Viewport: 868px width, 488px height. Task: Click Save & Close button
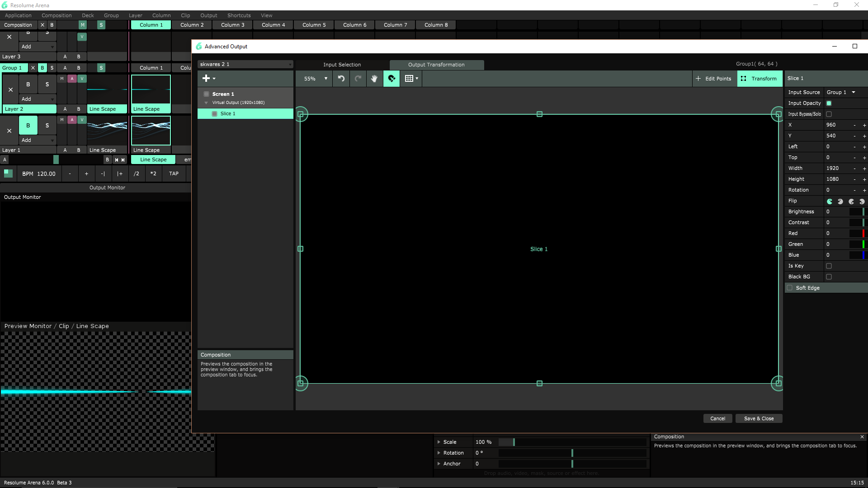(759, 418)
